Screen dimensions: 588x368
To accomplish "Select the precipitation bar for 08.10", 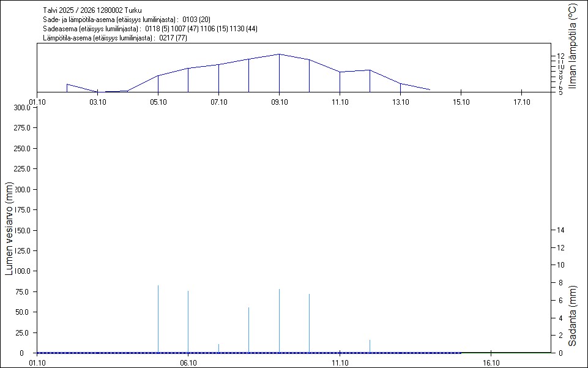I will click(x=248, y=329).
